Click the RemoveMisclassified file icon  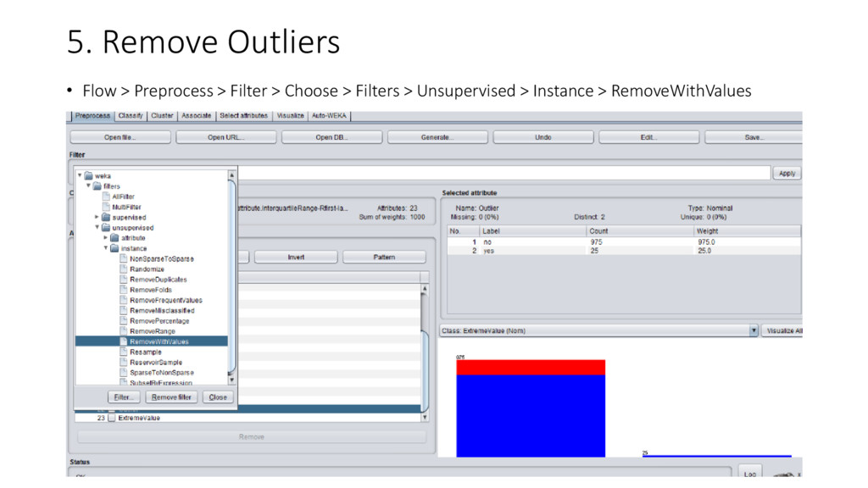[x=124, y=310]
